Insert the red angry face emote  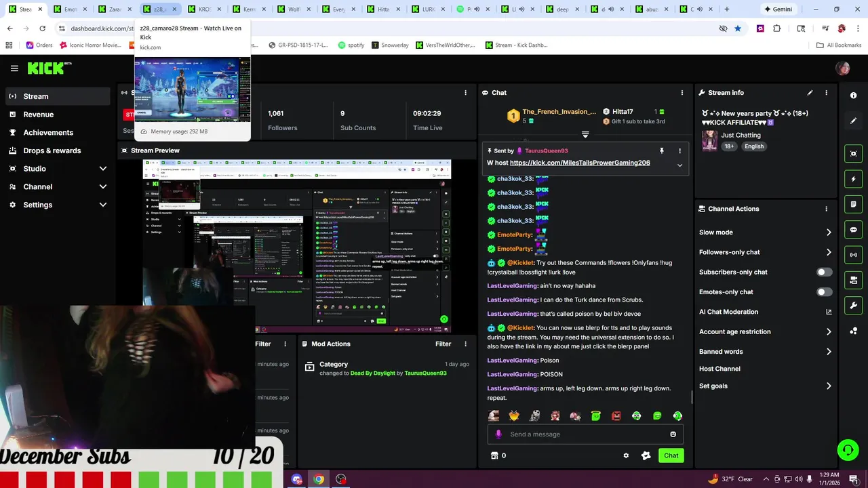[616, 416]
